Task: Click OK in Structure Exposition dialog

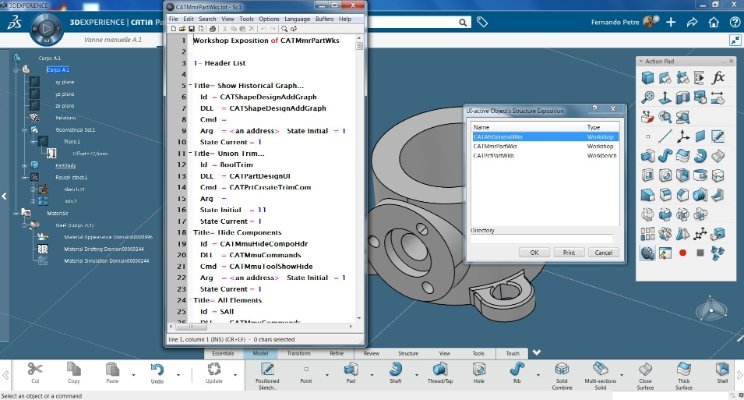Action: click(534, 252)
